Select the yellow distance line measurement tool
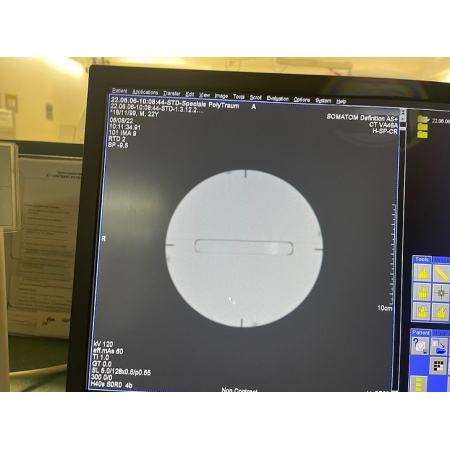 [x=441, y=273]
